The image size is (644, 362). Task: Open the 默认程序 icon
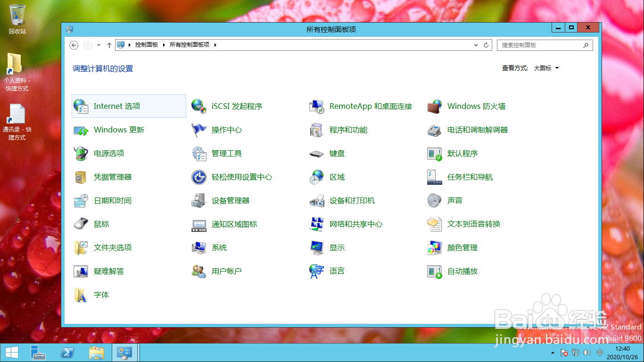click(435, 154)
